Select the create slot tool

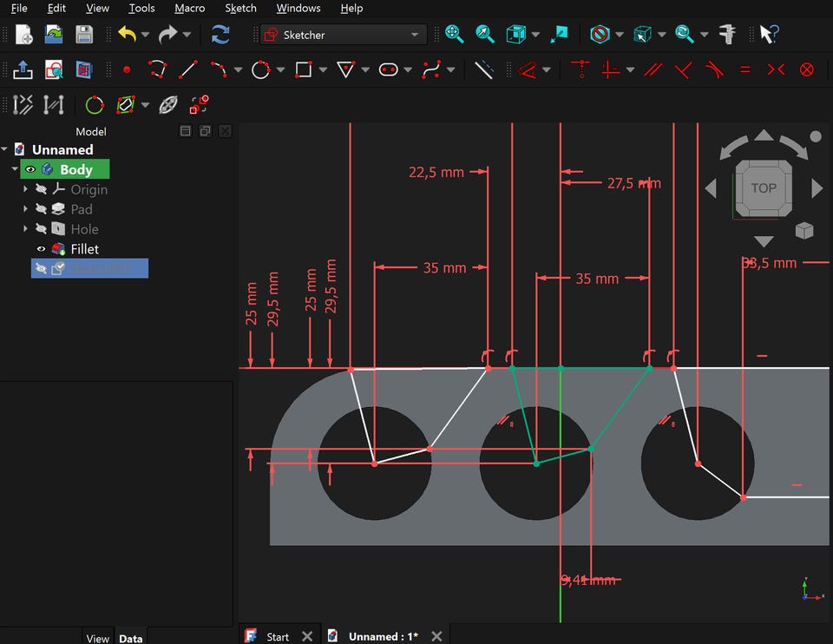coord(389,69)
